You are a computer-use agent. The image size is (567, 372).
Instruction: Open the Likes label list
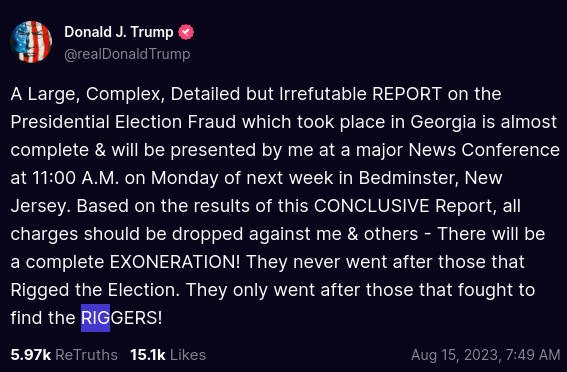(188, 355)
